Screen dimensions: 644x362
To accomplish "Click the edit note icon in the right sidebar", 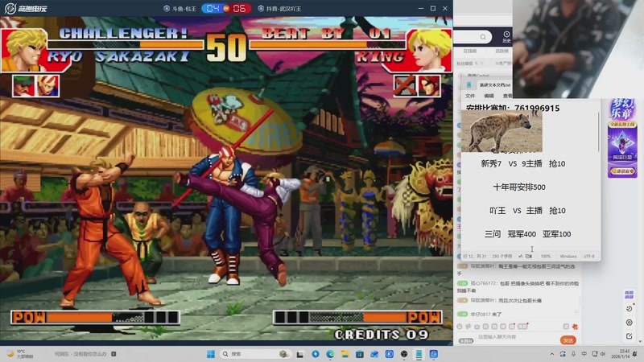I will pos(629,336).
